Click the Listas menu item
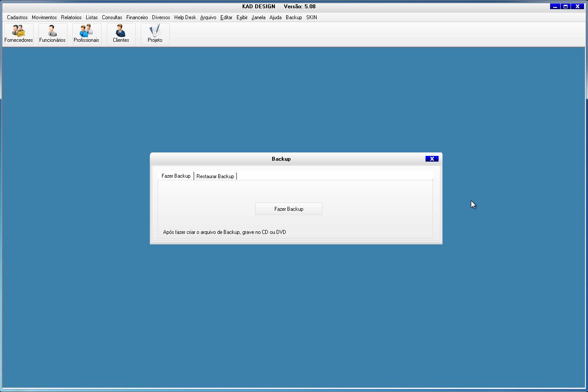This screenshot has height=392, width=588. pos(91,17)
